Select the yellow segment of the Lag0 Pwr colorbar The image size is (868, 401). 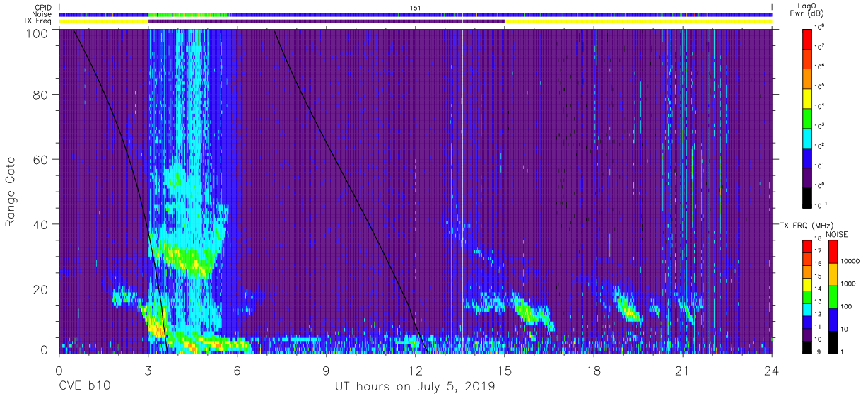(808, 98)
